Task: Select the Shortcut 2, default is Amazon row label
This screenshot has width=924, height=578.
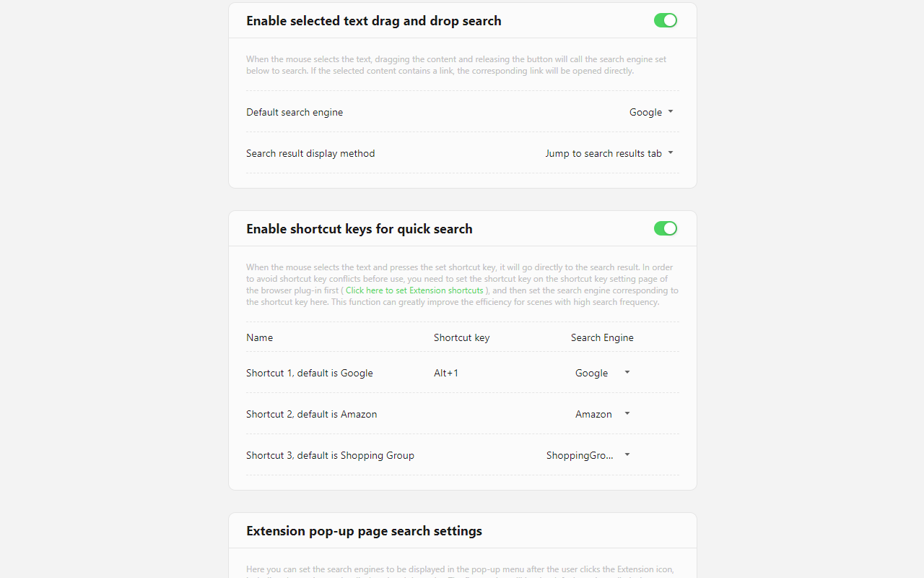Action: point(311,414)
